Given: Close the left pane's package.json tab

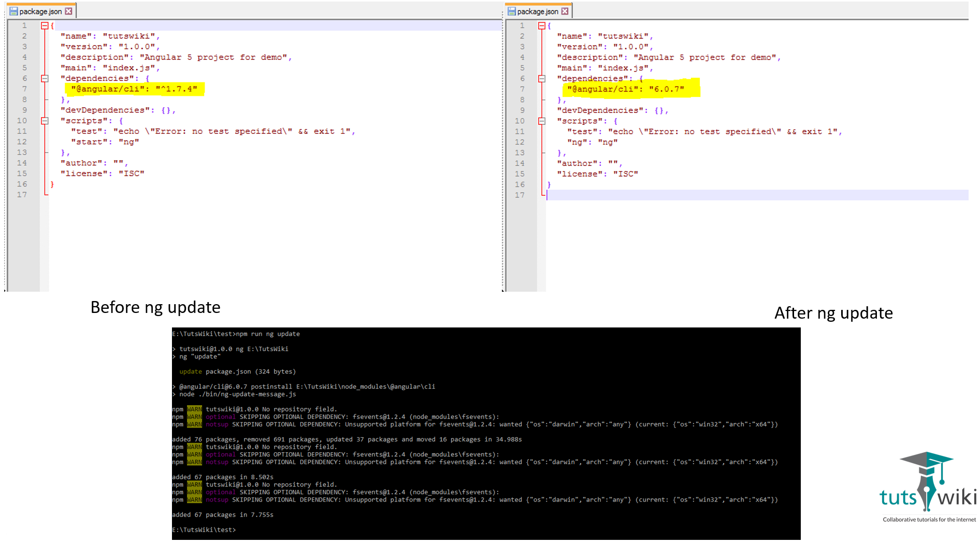Looking at the screenshot, I should pos(68,11).
